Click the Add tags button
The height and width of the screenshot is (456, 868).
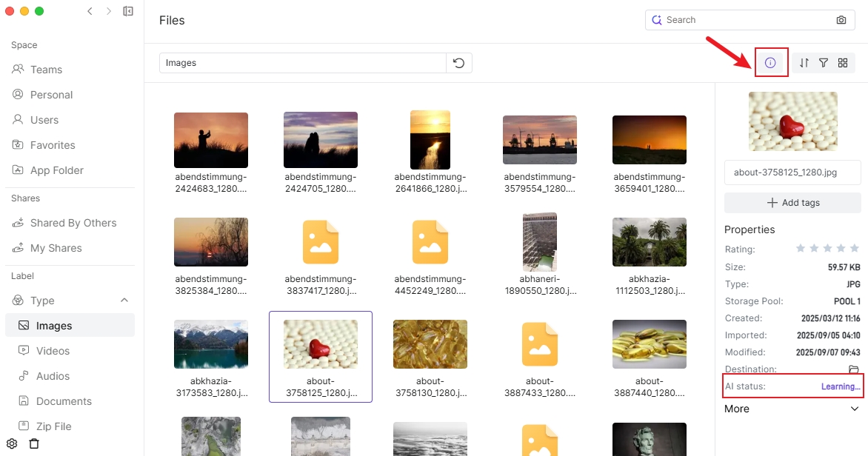tap(792, 203)
